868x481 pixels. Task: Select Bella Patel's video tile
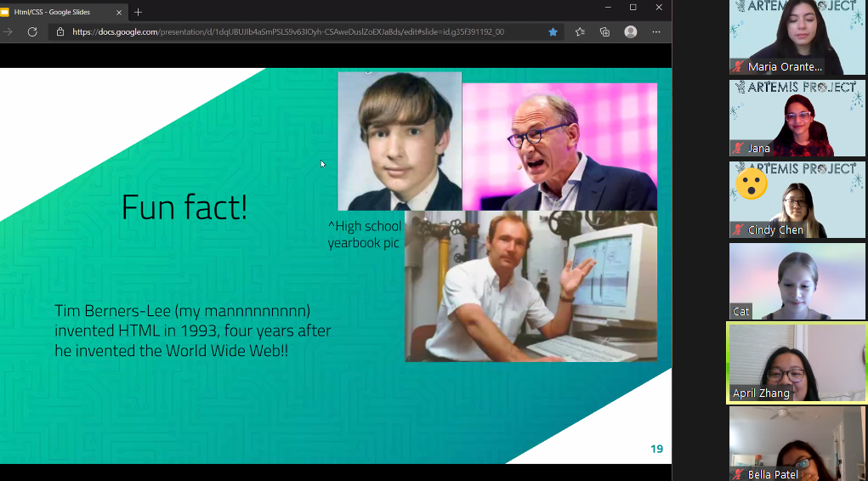pyautogui.click(x=797, y=444)
